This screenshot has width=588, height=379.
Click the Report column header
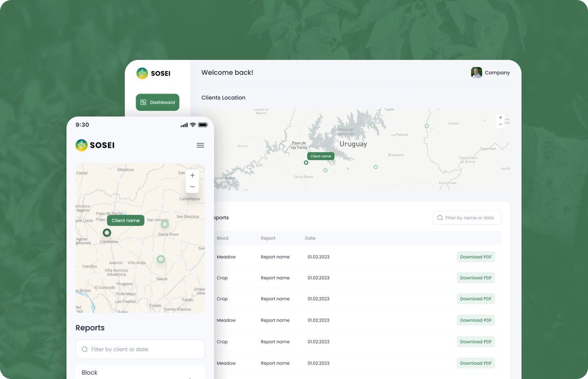268,238
